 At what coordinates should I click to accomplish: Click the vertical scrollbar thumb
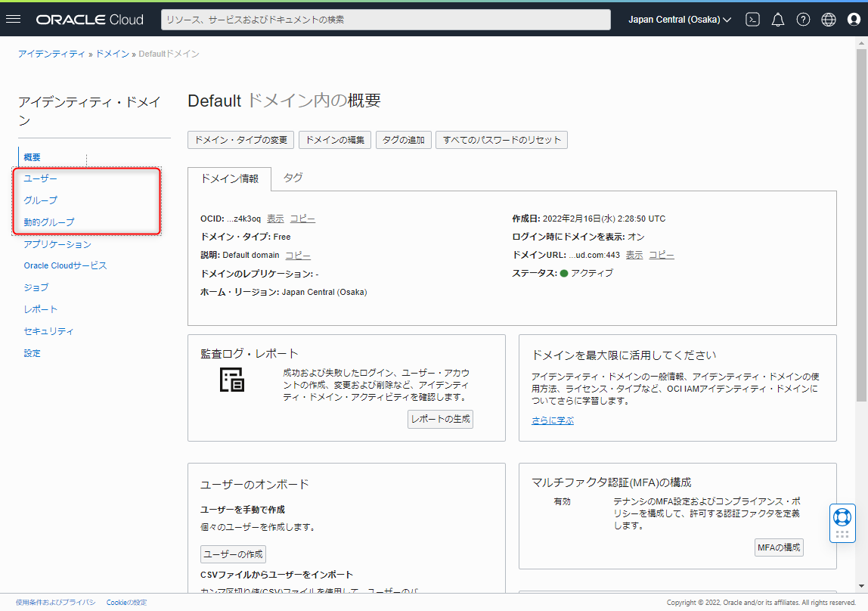pyautogui.click(x=861, y=224)
